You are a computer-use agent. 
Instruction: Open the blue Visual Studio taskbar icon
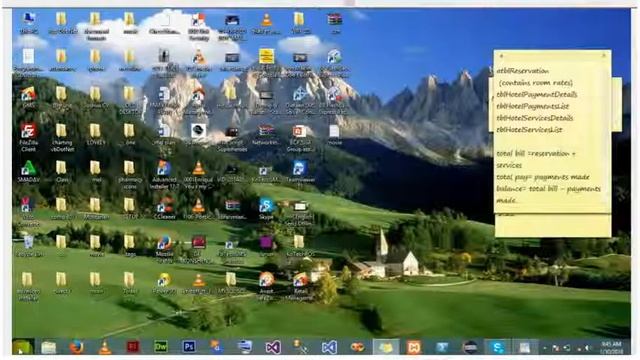pyautogui.click(x=329, y=347)
